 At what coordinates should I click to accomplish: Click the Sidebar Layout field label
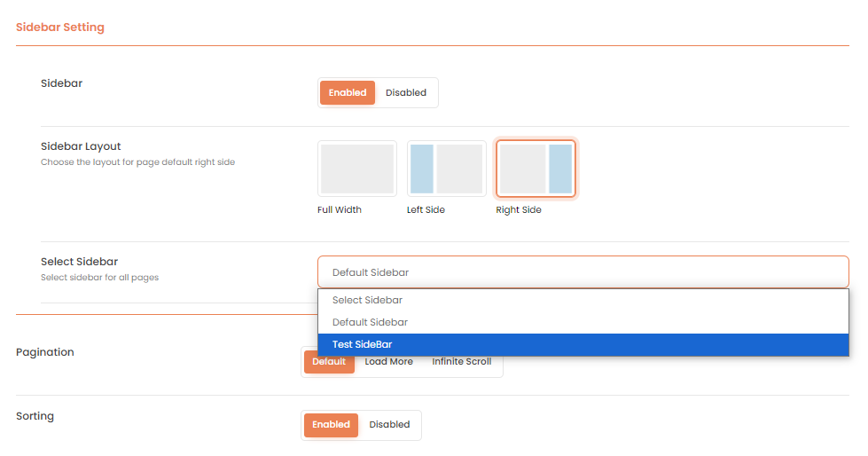coord(81,146)
